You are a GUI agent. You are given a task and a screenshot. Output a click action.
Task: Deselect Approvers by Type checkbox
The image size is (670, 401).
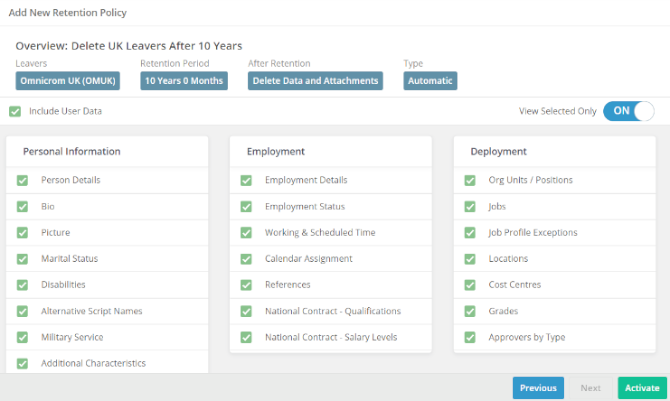point(470,337)
